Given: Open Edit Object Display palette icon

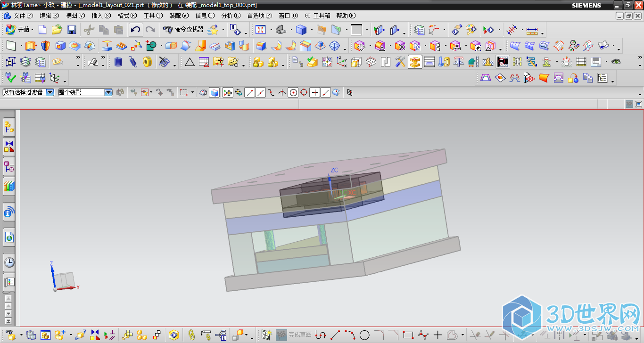Looking at the screenshot, I should point(471,30).
